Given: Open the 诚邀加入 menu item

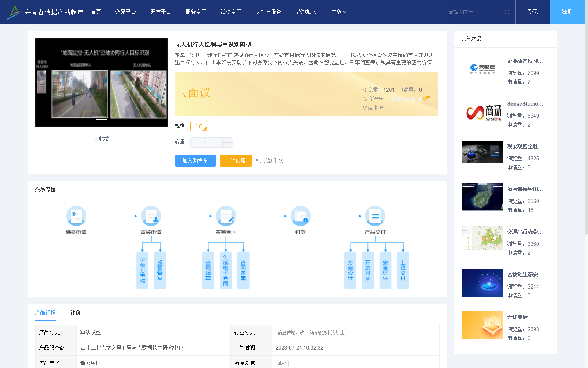Looking at the screenshot, I should [x=306, y=12].
